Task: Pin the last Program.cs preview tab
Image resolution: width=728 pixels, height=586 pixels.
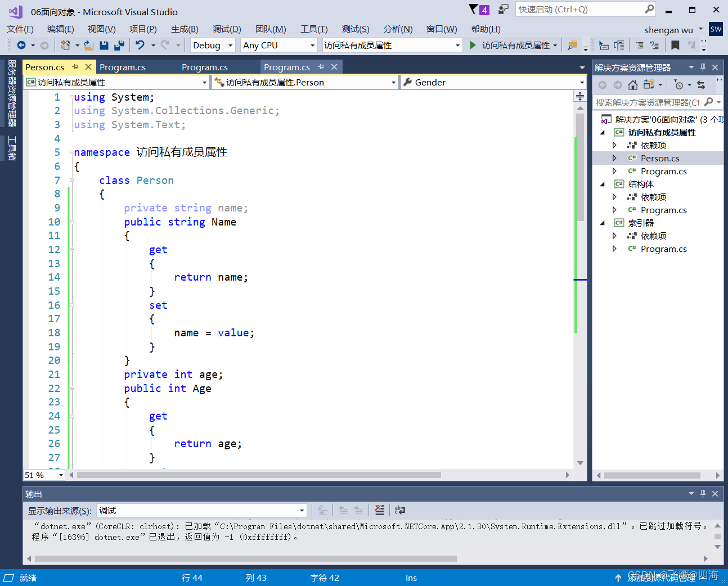Action: pyautogui.click(x=321, y=67)
